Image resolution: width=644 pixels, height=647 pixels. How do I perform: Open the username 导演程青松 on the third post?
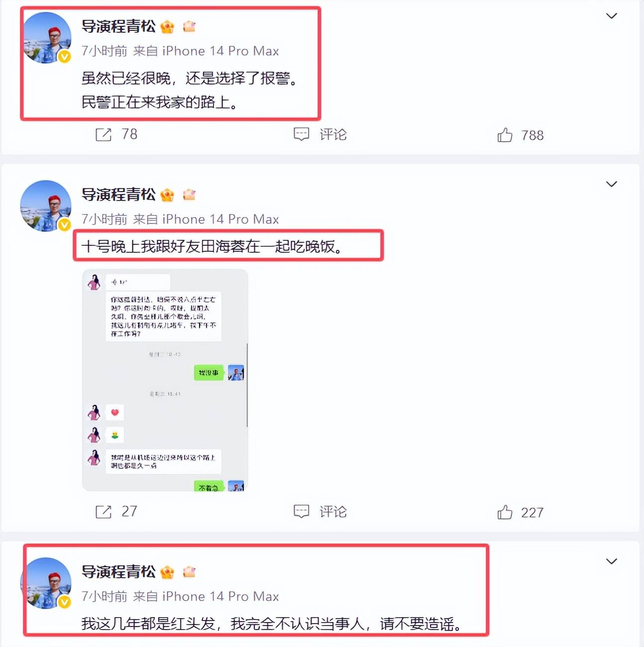point(118,572)
